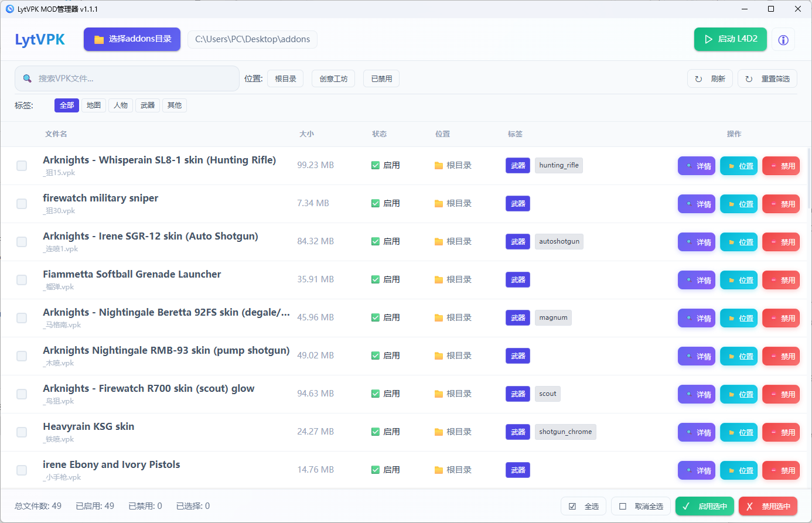Filter by 武器 tag
Image resolution: width=812 pixels, height=523 pixels.
(x=148, y=105)
